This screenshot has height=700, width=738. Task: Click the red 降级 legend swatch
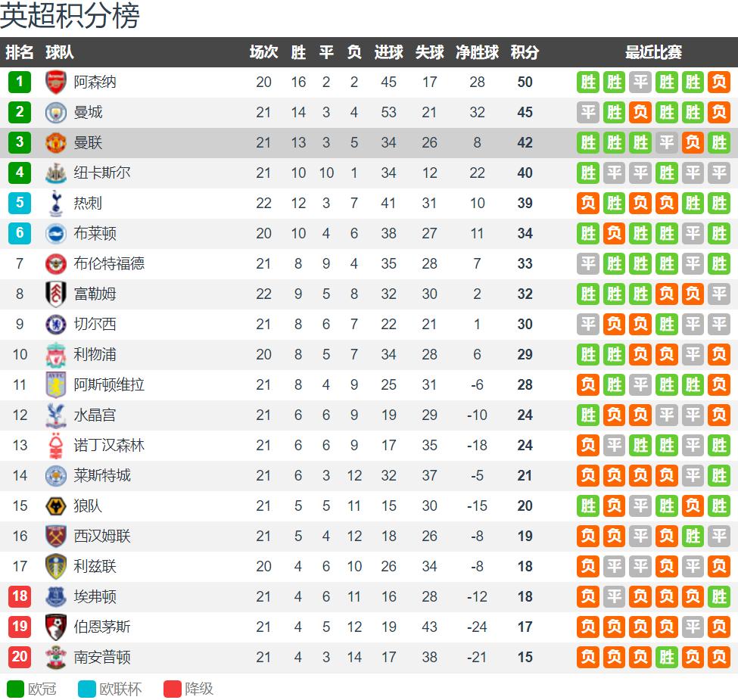[173, 689]
